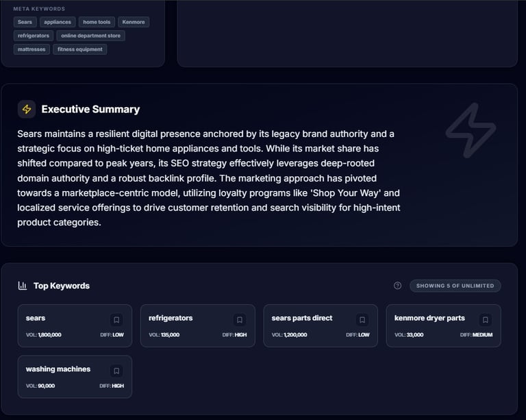Image resolution: width=526 pixels, height=420 pixels.
Task: Click the Top Keywords bar chart icon
Action: 23,286
